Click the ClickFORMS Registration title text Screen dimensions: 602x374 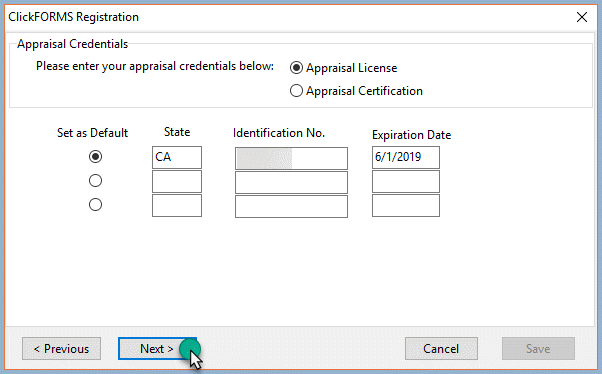74,17
